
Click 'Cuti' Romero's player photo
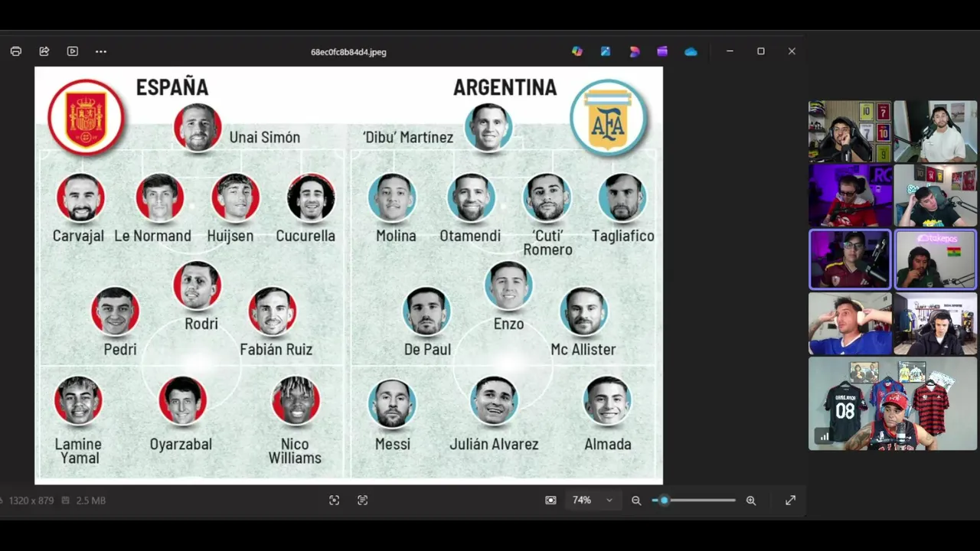pos(547,197)
